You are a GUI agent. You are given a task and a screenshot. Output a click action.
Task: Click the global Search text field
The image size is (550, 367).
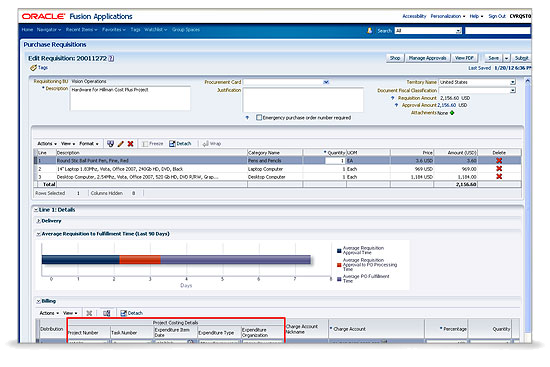point(497,31)
